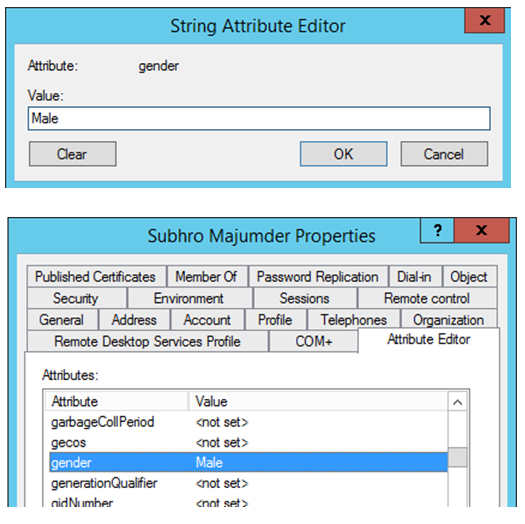The width and height of the screenshot is (525, 524).
Task: Confirm with the OK button
Action: click(x=344, y=154)
